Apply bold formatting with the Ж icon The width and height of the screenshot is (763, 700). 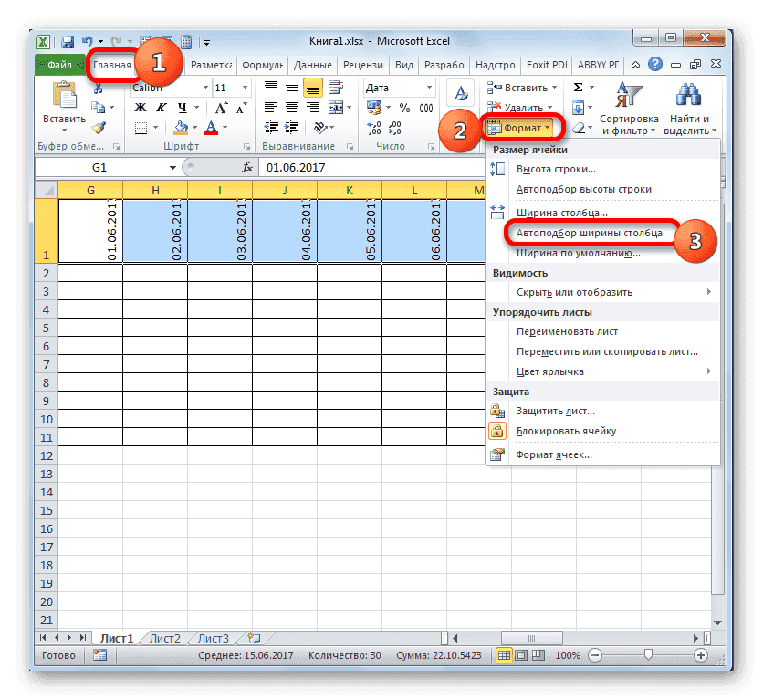point(141,107)
